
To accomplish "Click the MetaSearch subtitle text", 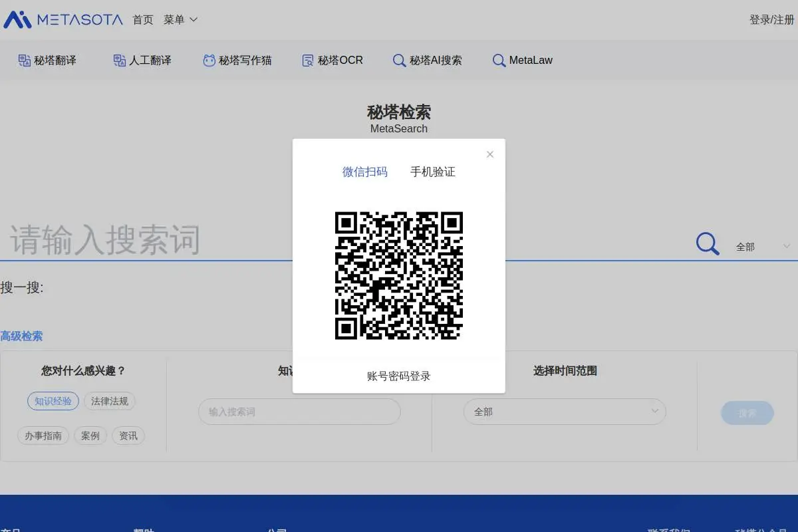I will point(399,128).
